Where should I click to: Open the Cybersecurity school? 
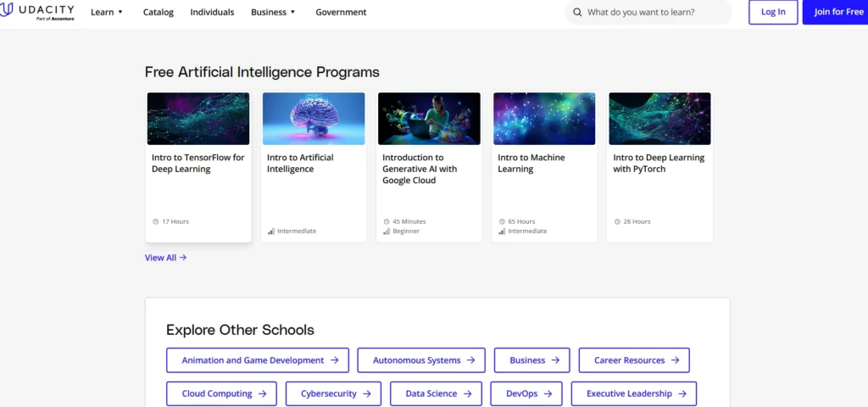[333, 393]
